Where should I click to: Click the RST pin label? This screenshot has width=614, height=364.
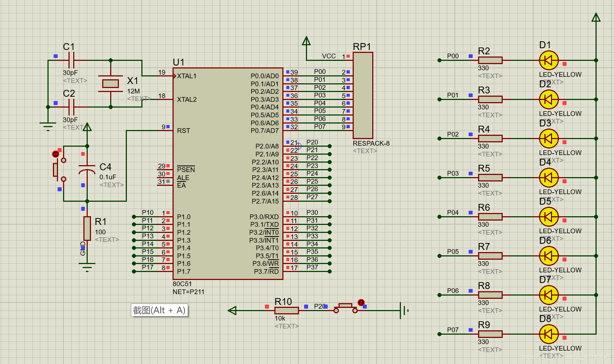183,131
